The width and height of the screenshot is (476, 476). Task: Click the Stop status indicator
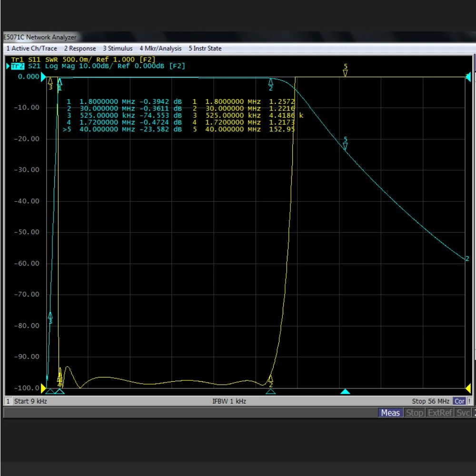[x=415, y=413]
